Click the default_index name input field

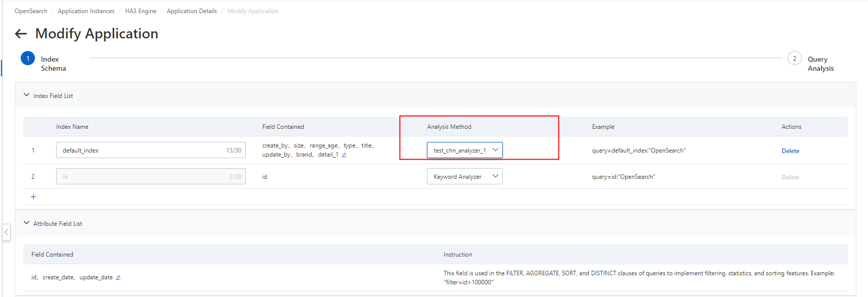(151, 150)
